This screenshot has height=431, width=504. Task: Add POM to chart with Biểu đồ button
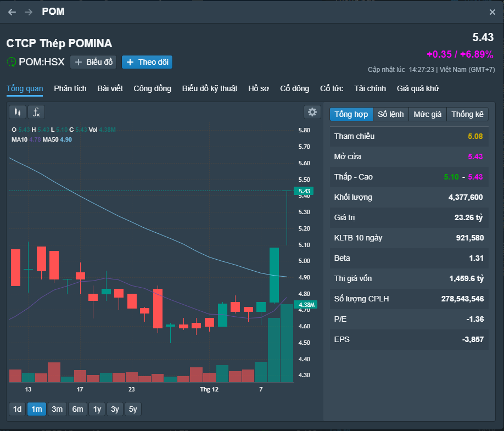click(x=93, y=62)
